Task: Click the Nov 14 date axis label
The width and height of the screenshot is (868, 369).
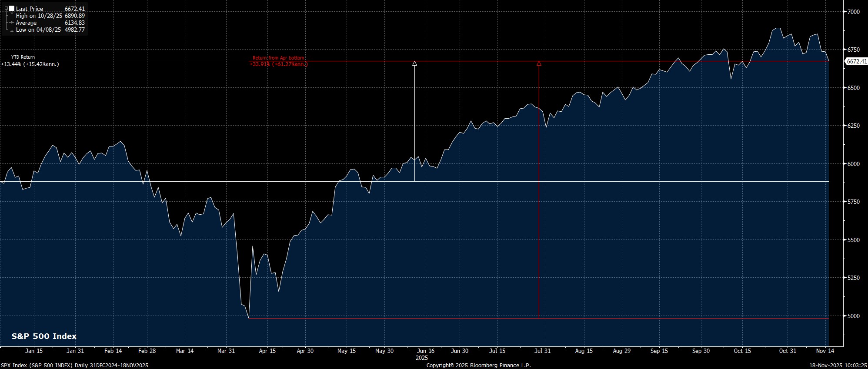Action: click(825, 351)
